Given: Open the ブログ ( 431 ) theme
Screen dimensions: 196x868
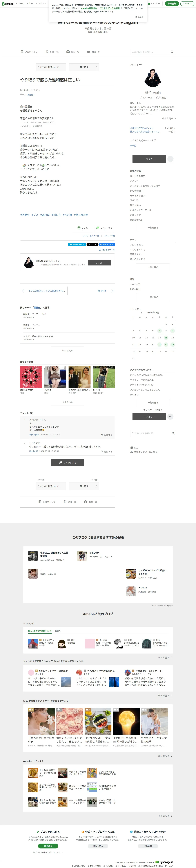Looking at the screenshot, I should coord(137,245).
